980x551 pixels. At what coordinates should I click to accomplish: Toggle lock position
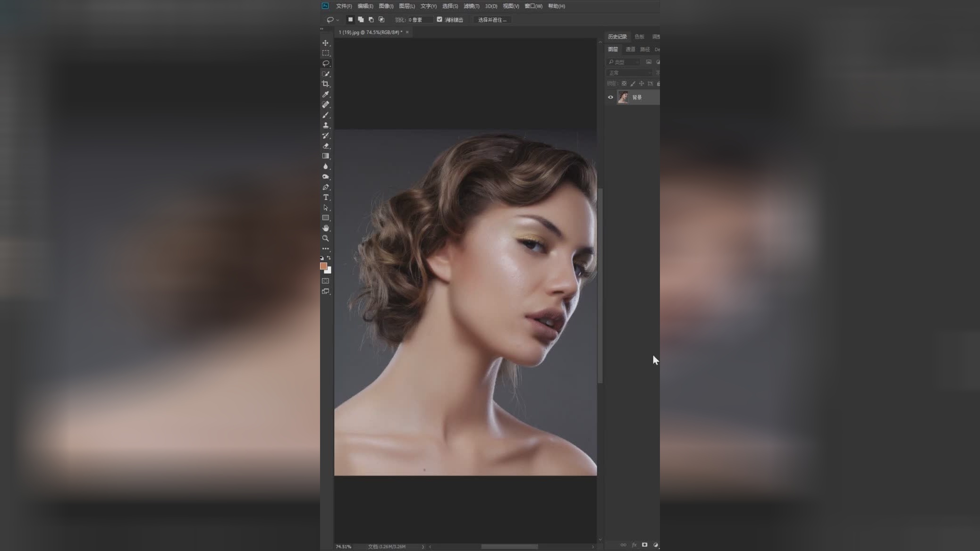click(642, 83)
